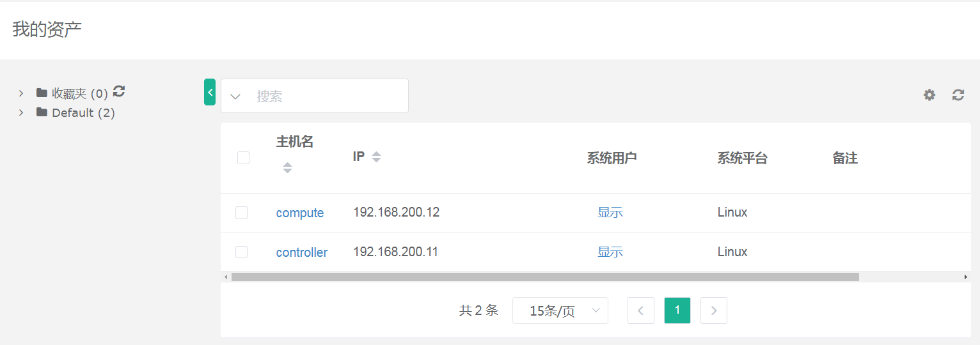Expand the Default tree node

[21, 112]
